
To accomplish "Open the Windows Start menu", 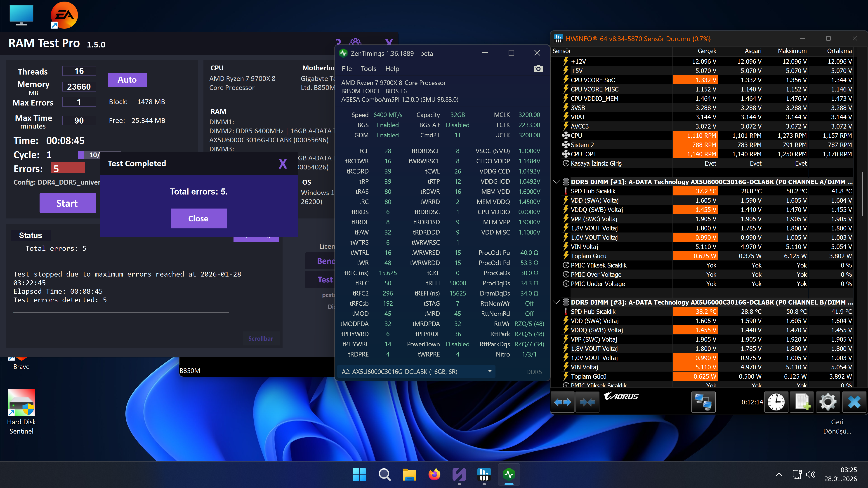I will pos(359,475).
